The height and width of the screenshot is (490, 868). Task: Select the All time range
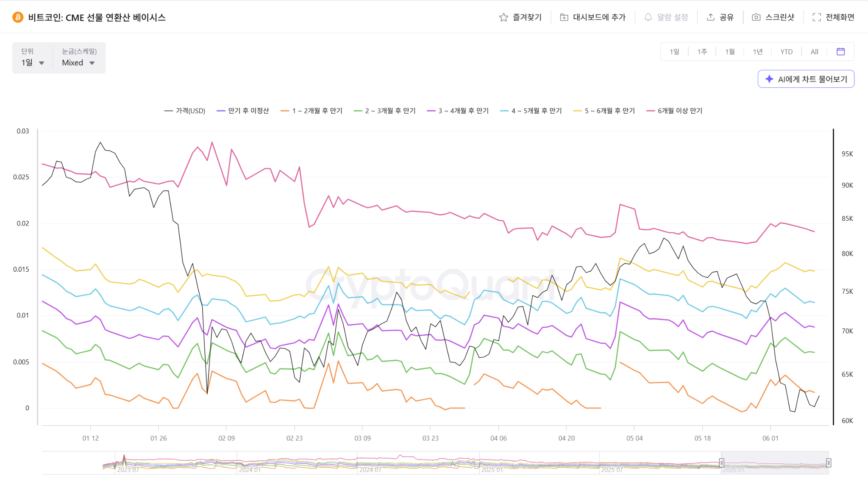[x=815, y=52]
